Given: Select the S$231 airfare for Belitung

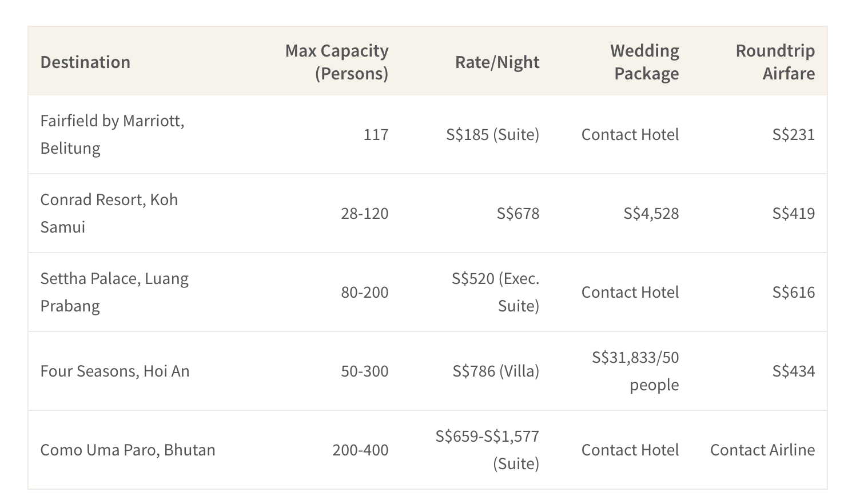Looking at the screenshot, I should pyautogui.click(x=793, y=134).
